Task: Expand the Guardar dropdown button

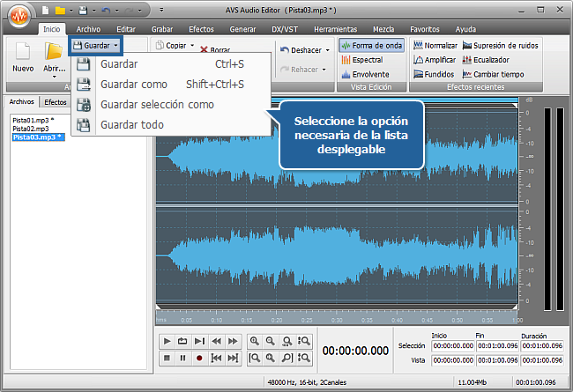Action: pyautogui.click(x=116, y=44)
